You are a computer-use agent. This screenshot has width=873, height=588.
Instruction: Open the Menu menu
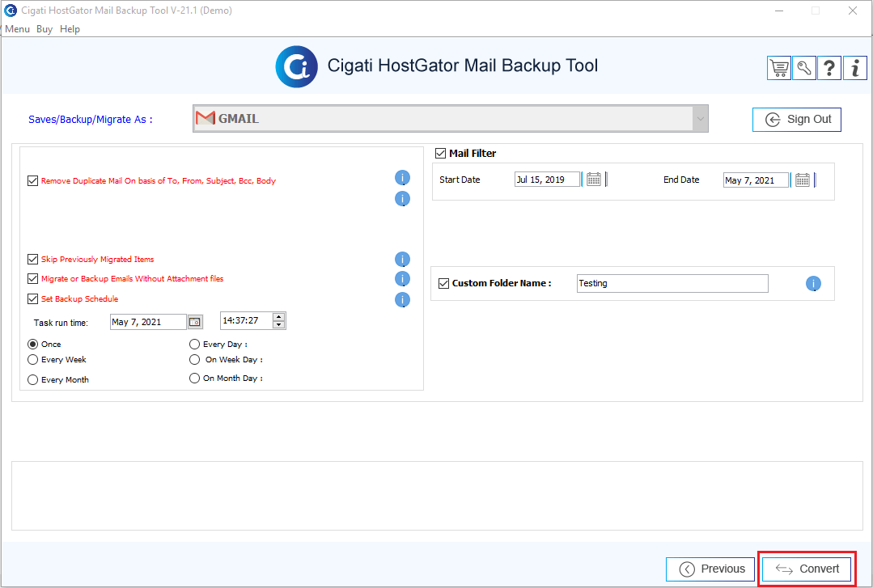(x=17, y=29)
